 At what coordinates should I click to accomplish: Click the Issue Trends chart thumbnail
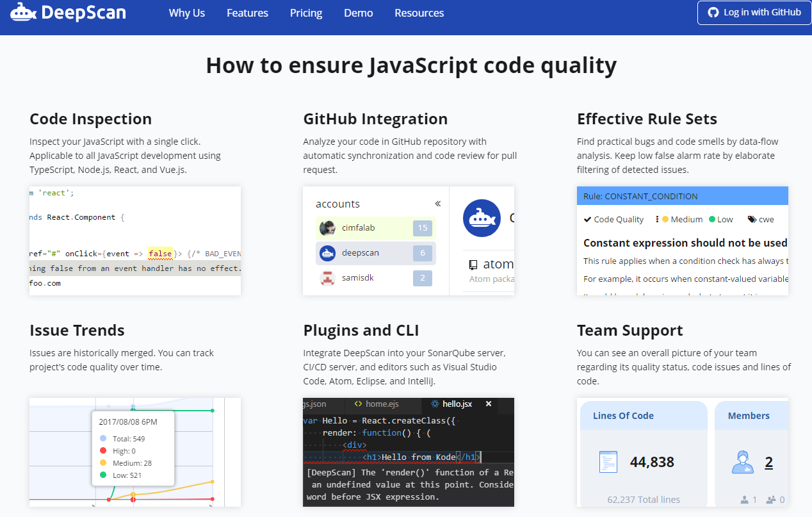pos(135,452)
